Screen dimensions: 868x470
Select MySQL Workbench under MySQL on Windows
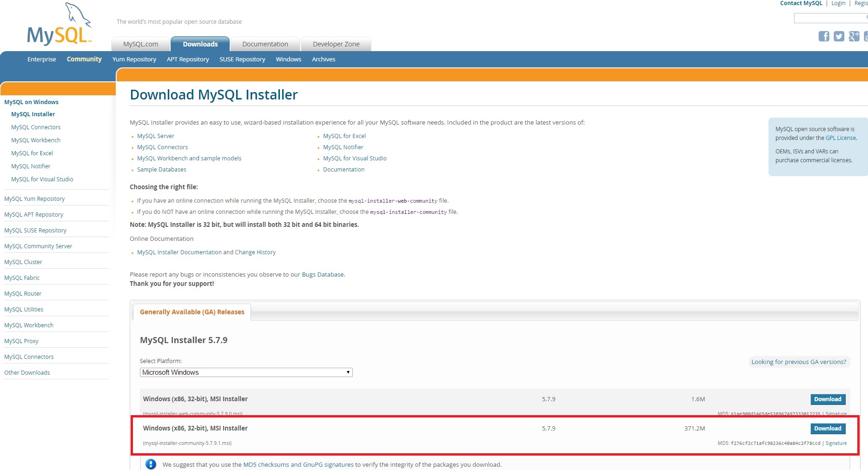[36, 140]
